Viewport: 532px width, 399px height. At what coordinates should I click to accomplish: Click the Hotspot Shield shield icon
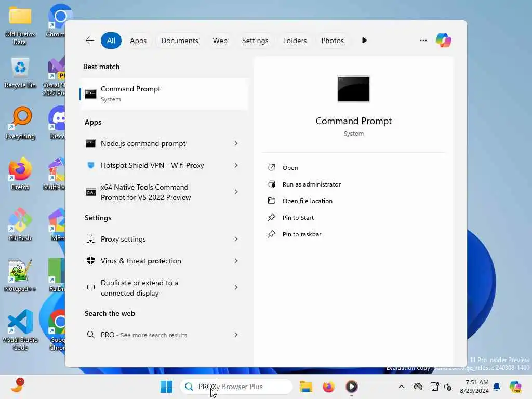[90, 165]
